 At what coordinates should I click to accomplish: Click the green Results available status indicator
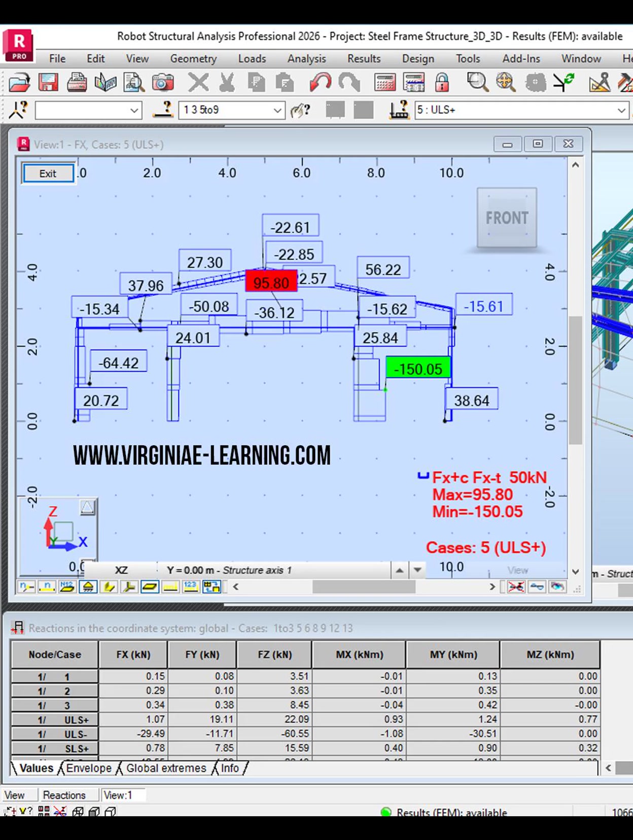click(386, 812)
